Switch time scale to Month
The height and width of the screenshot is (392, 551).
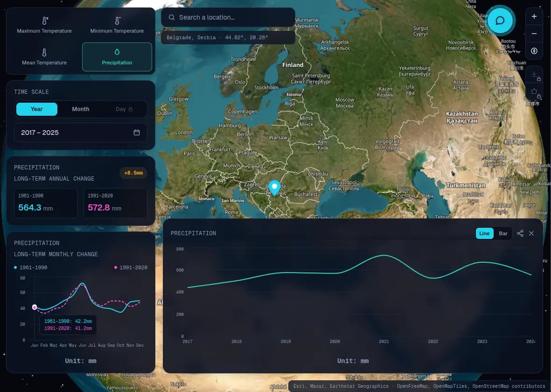click(x=80, y=109)
